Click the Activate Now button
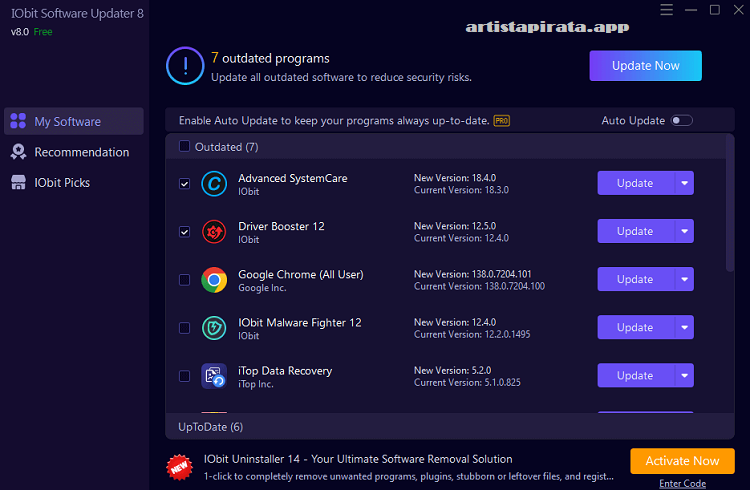 click(682, 461)
